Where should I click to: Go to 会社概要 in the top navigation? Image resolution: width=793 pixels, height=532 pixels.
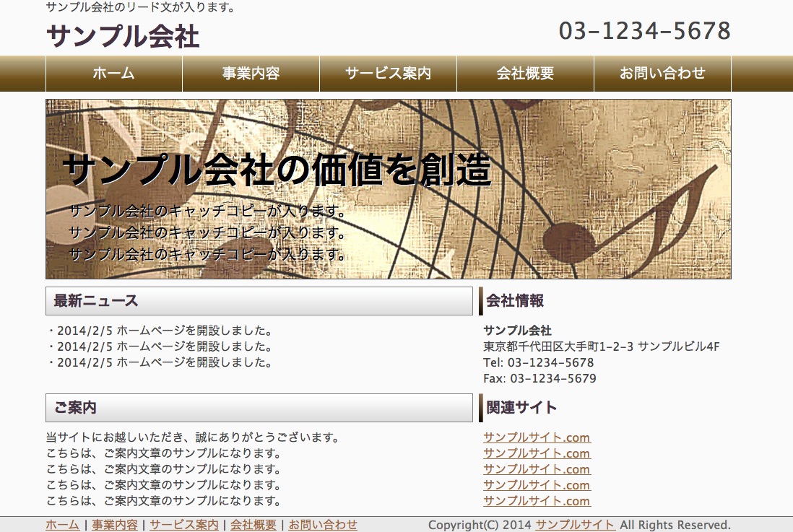(x=525, y=74)
